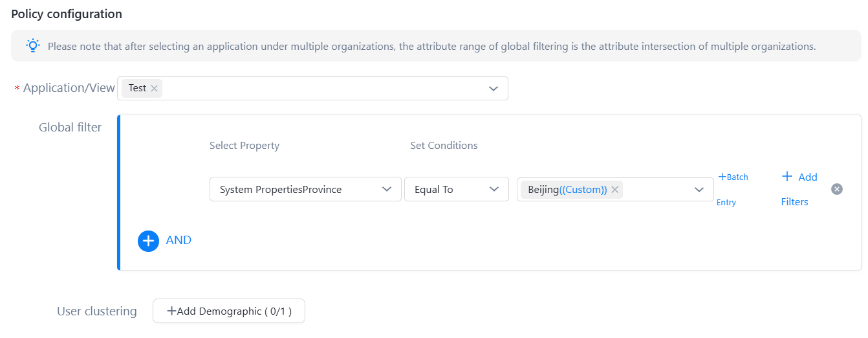Remove the Beijing (Custom) tag via x icon
Viewport: 868px width, 338px height.
click(615, 190)
